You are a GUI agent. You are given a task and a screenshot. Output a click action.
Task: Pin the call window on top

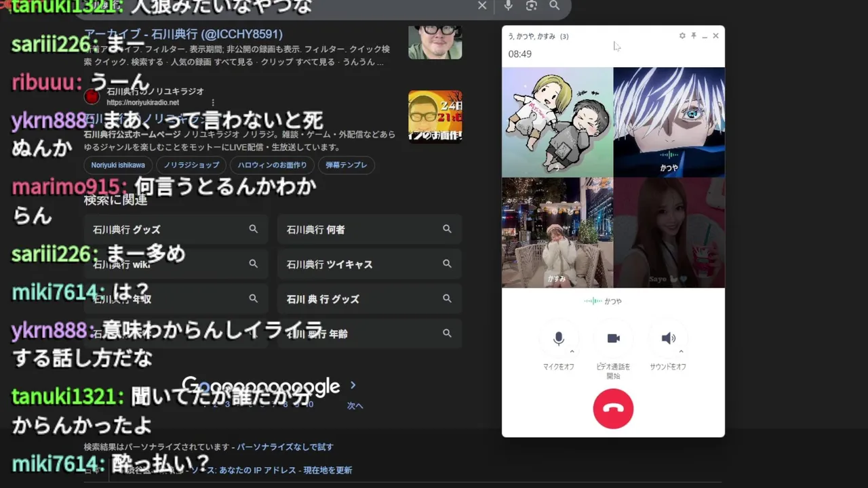694,36
